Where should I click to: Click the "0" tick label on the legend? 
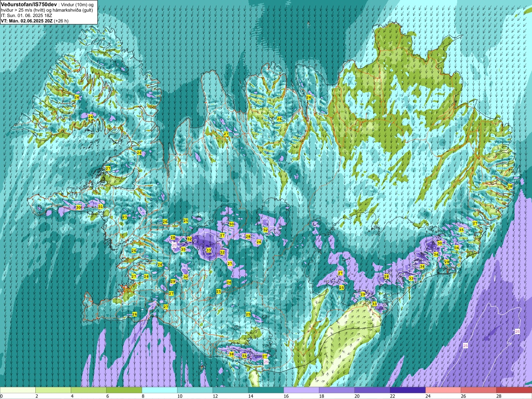2,396
